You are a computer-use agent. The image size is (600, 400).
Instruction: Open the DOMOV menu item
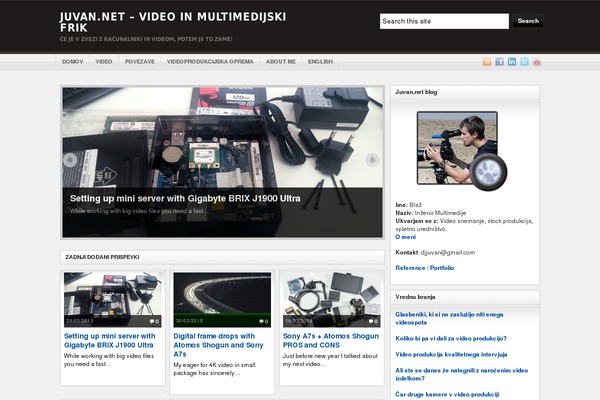tap(73, 62)
